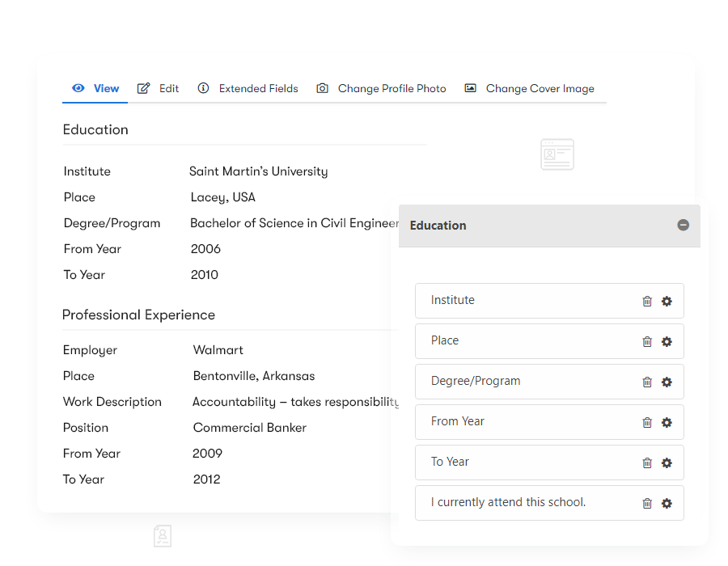Collapse the Education panel with minus button
The image size is (728, 566).
tap(684, 226)
